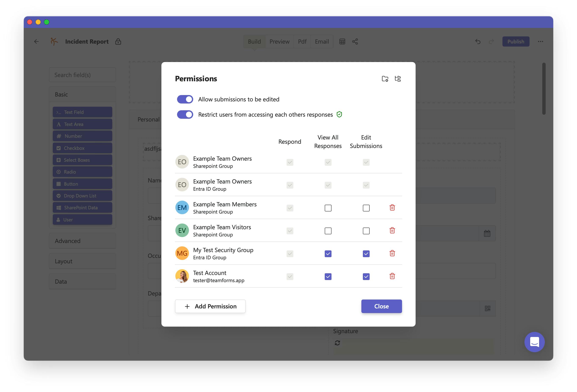Open the chat support bubble
This screenshot has height=392, width=577.
[x=534, y=342]
